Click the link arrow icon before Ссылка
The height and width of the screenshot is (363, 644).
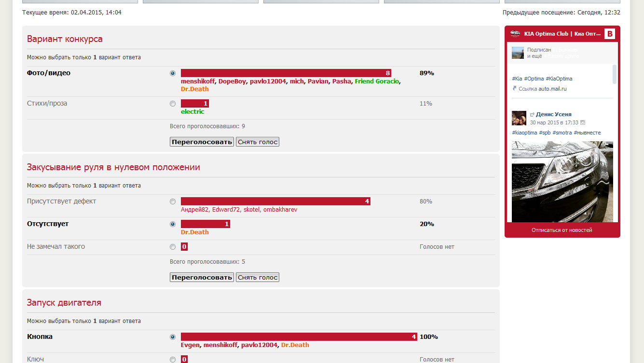point(515,89)
